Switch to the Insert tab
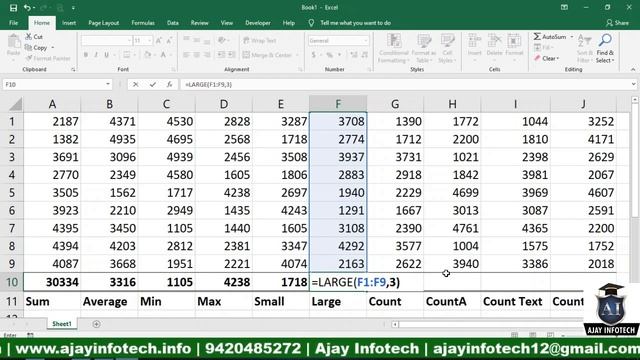Viewport: 640px width, 360px height. pos(69,23)
